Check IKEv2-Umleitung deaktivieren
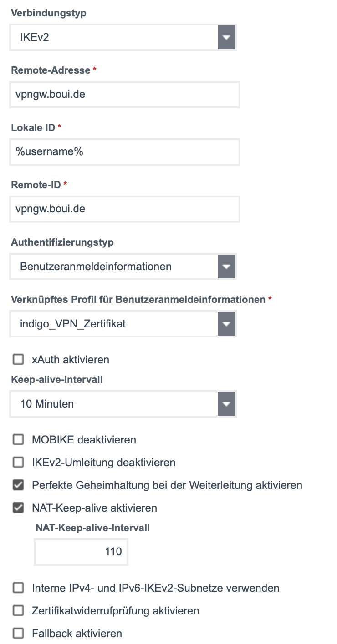This screenshot has height=644, width=337. coord(18,463)
